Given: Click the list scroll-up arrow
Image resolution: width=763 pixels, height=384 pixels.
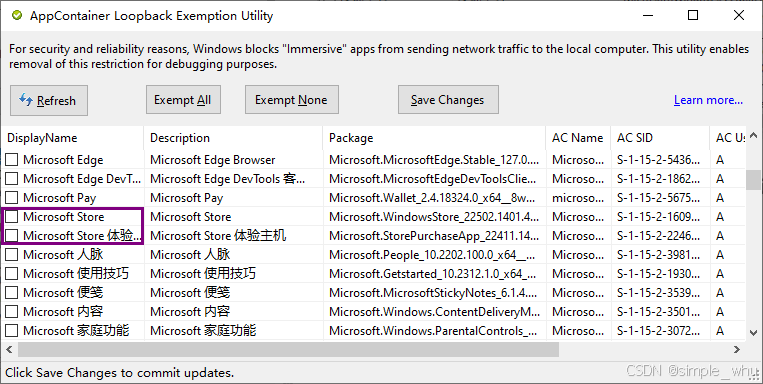Looking at the screenshot, I should point(753,135).
